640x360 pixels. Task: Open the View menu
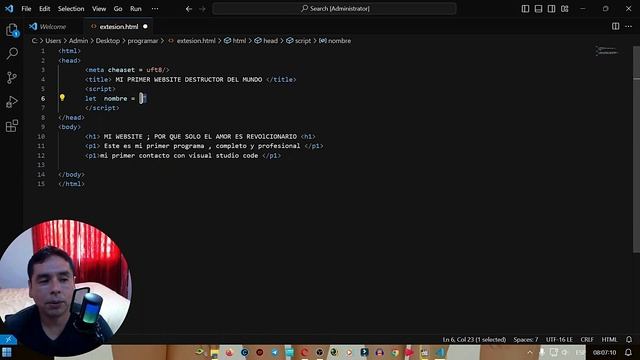coord(99,9)
